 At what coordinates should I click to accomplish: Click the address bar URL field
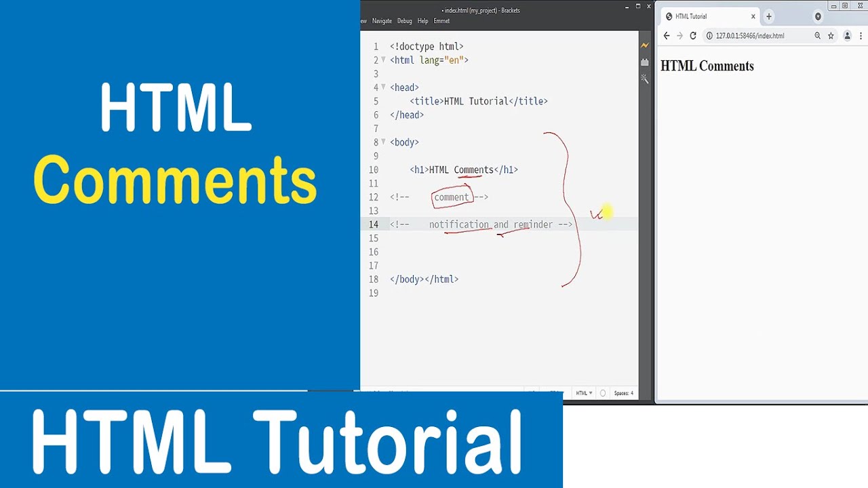(753, 36)
